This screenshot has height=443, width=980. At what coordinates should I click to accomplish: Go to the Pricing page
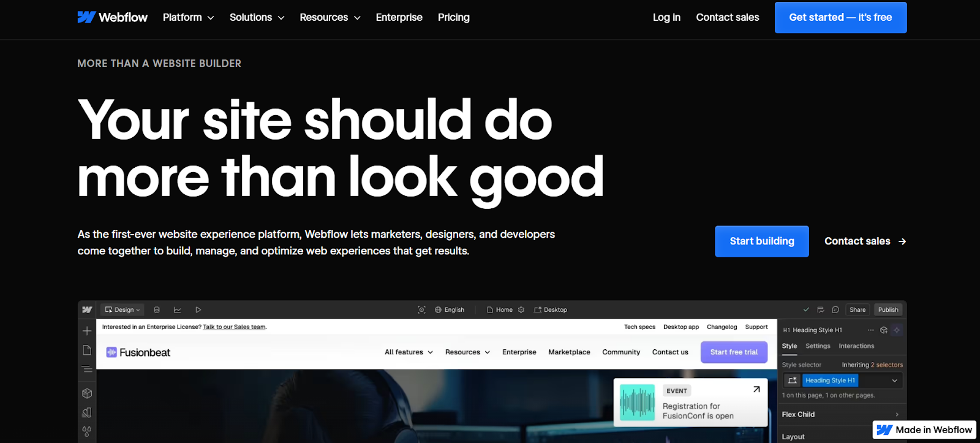(x=454, y=17)
